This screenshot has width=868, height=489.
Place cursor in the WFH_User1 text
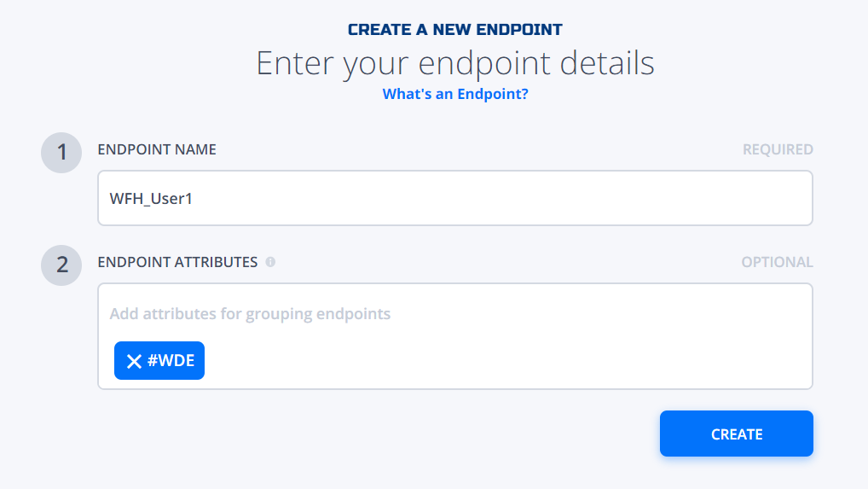click(x=151, y=198)
